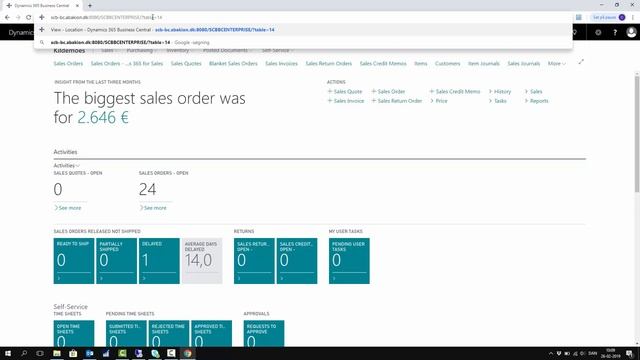Open the green C app on taskbar
Image resolution: width=640 pixels, height=360 pixels.
click(x=122, y=353)
